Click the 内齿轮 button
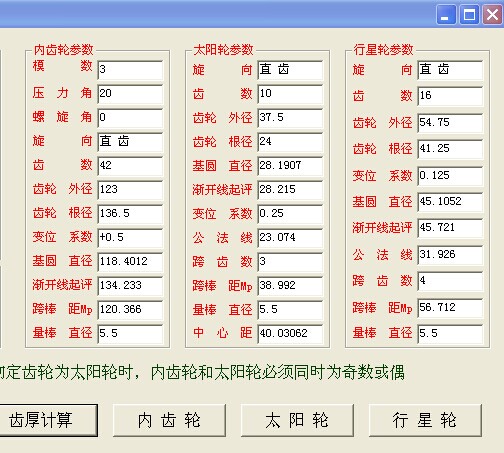The width and height of the screenshot is (504, 453). pyautogui.click(x=169, y=420)
